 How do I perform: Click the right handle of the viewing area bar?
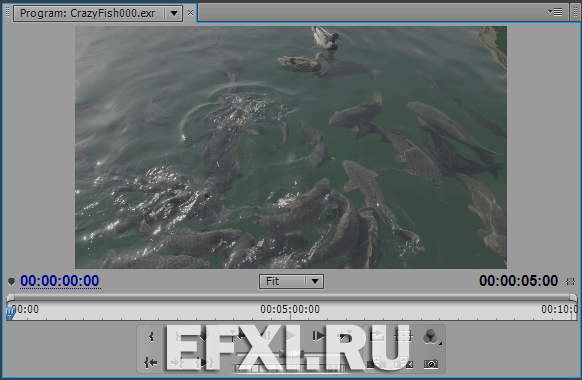(573, 297)
